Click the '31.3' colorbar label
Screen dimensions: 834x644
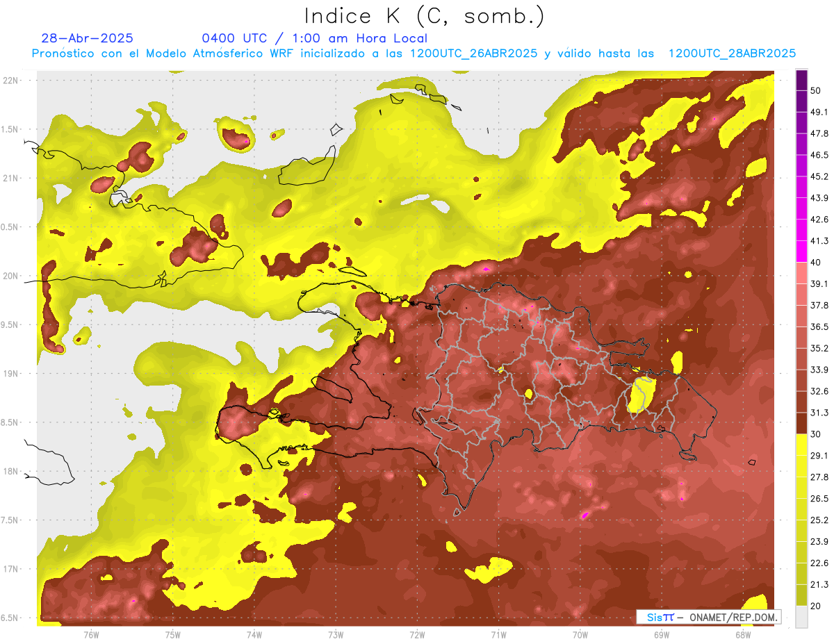click(x=819, y=413)
